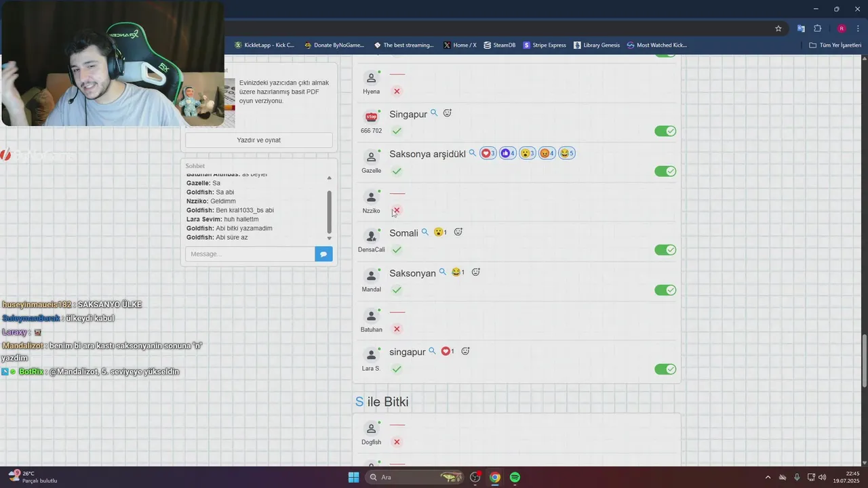Add reaction to the Somali answer
Screen dimensions: 868x488
458,232
